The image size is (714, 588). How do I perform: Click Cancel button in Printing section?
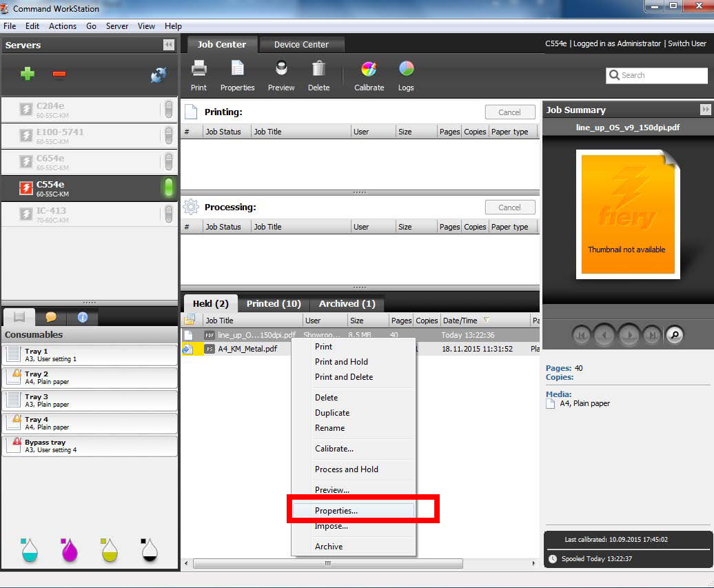(509, 112)
